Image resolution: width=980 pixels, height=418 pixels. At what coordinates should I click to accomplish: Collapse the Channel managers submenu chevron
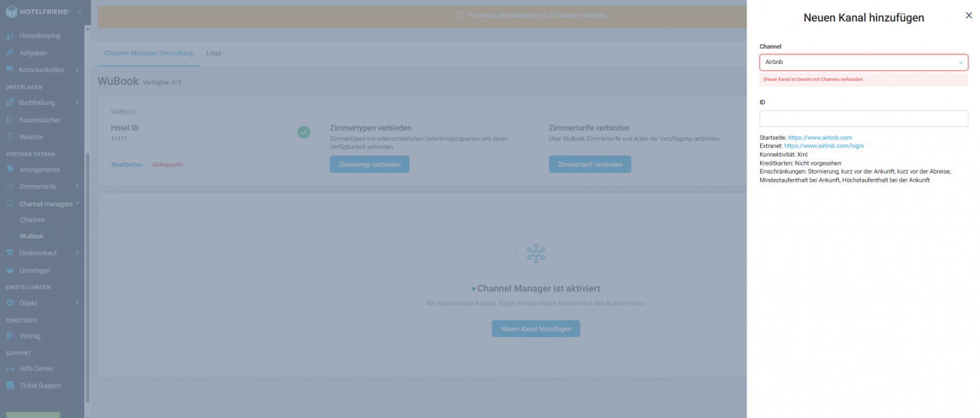(x=78, y=204)
